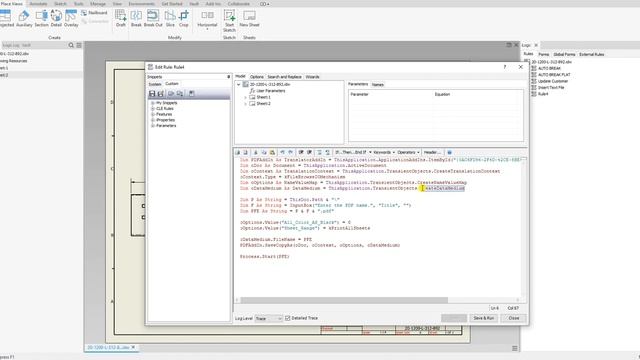
Task: Expand Sheet:2 in model tree
Action: click(x=245, y=104)
